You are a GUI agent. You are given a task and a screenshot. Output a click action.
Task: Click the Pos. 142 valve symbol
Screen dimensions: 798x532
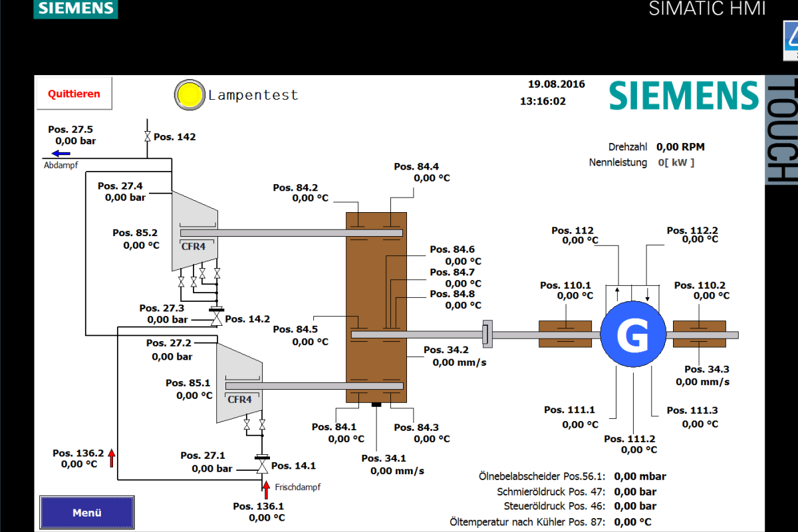click(x=146, y=137)
